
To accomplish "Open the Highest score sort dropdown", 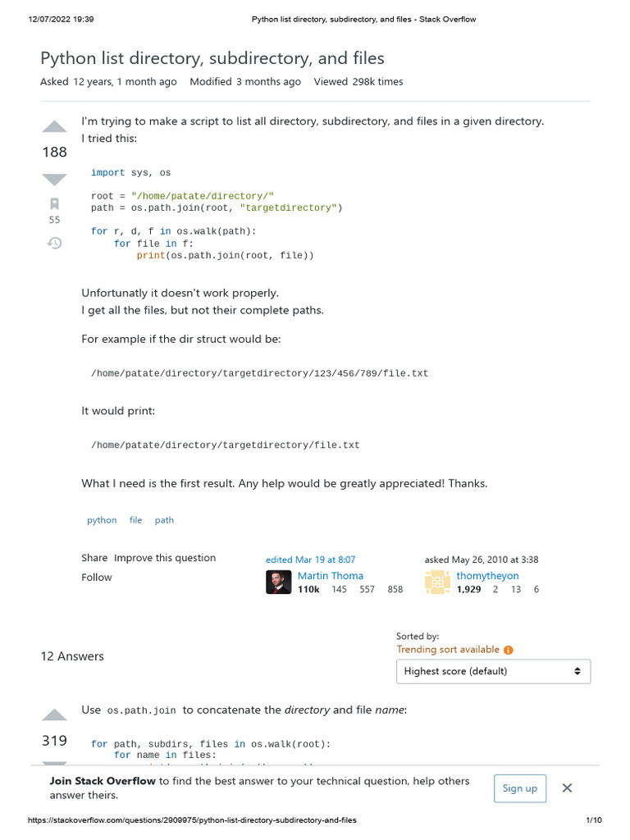I will pyautogui.click(x=493, y=671).
